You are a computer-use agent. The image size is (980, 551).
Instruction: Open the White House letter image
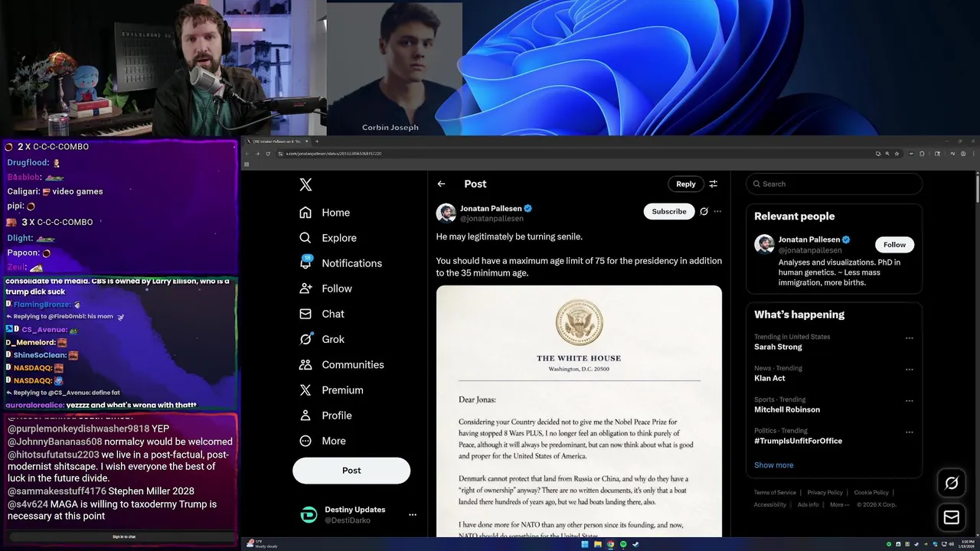coord(579,411)
